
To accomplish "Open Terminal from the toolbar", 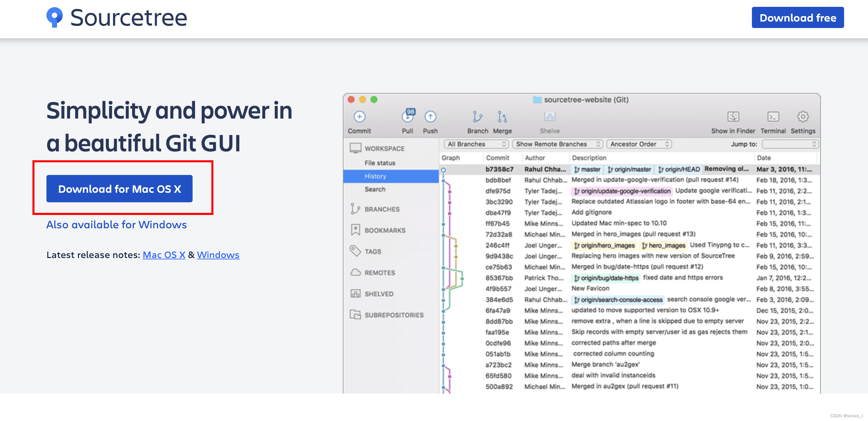I will pos(773,117).
